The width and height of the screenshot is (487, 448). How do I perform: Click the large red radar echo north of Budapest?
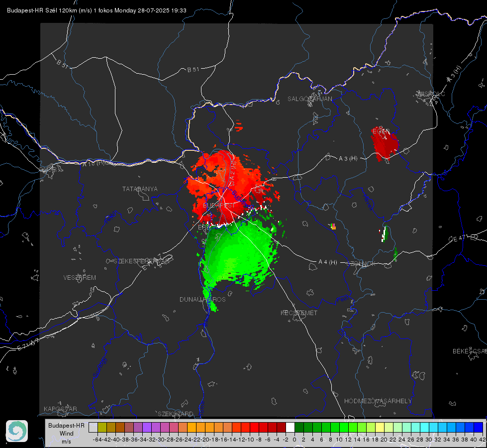tap(228, 187)
